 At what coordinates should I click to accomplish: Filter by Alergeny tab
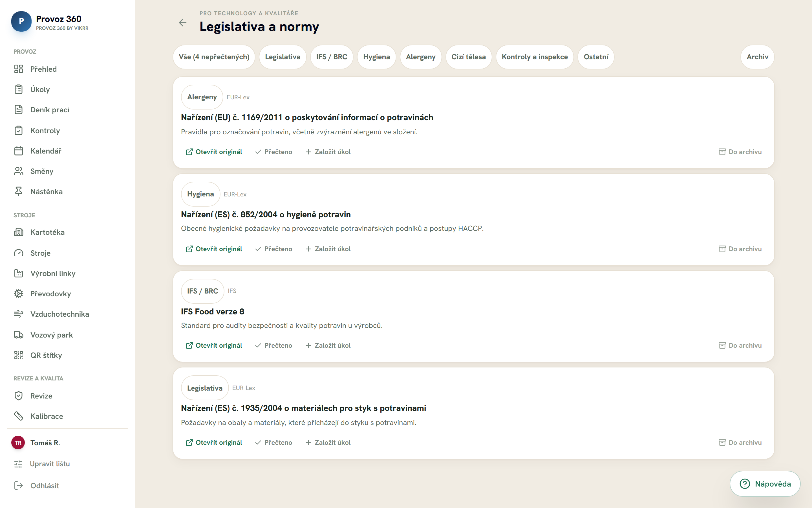(x=420, y=57)
